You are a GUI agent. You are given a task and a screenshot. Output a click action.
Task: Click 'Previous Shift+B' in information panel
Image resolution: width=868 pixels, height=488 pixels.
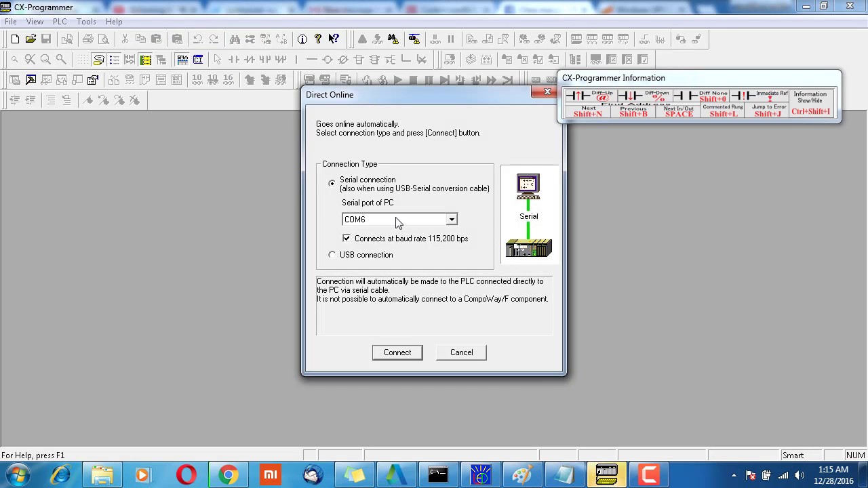point(633,111)
